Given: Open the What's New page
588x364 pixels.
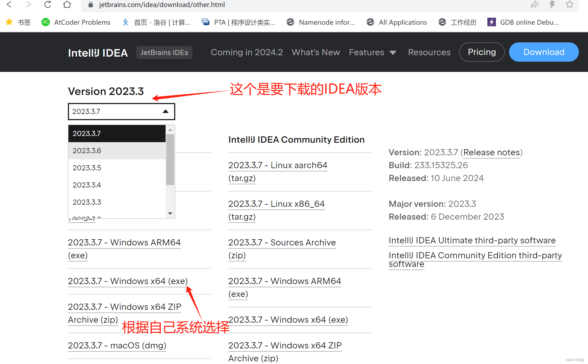Looking at the screenshot, I should (316, 52).
